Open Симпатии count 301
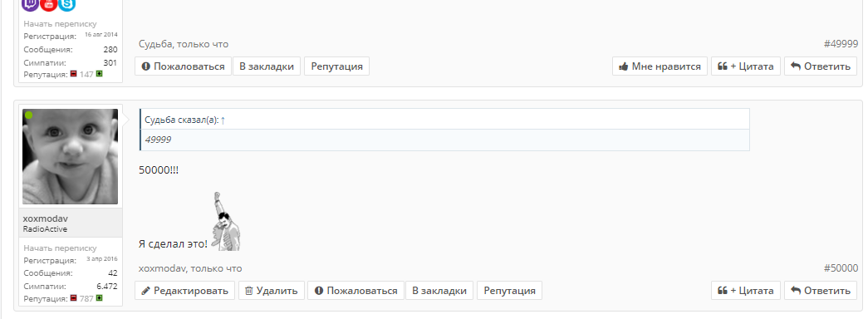The image size is (868, 319). (110, 62)
